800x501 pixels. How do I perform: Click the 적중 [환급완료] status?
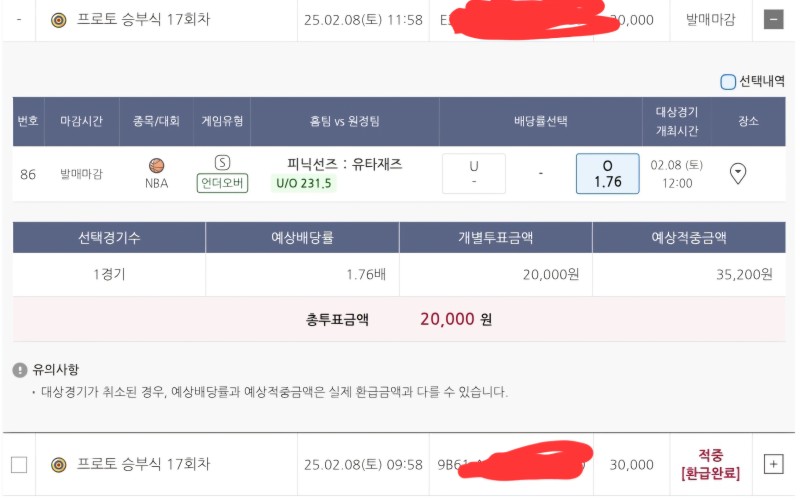click(709, 464)
